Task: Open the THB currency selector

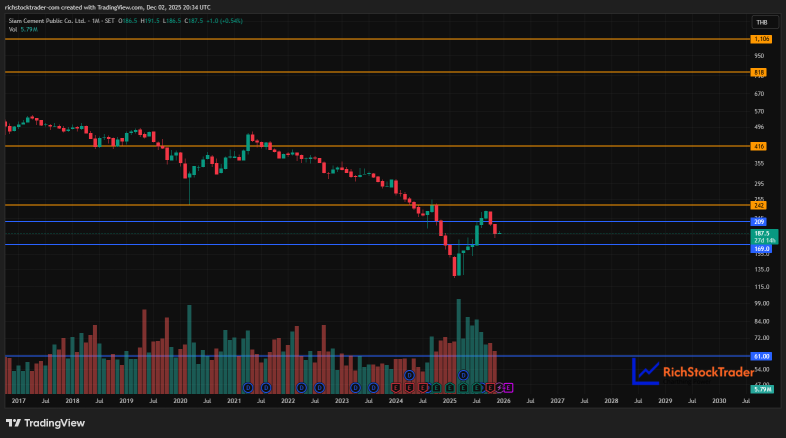Action: coord(764,22)
